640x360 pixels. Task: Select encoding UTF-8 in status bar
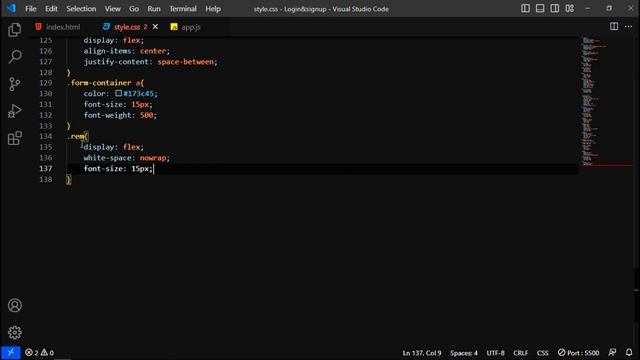[x=495, y=353]
